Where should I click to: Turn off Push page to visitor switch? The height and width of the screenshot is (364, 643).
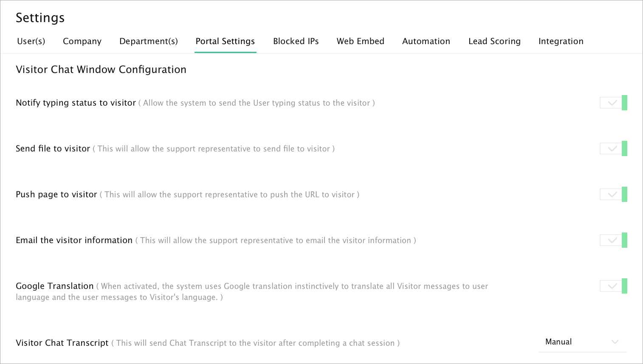click(613, 194)
